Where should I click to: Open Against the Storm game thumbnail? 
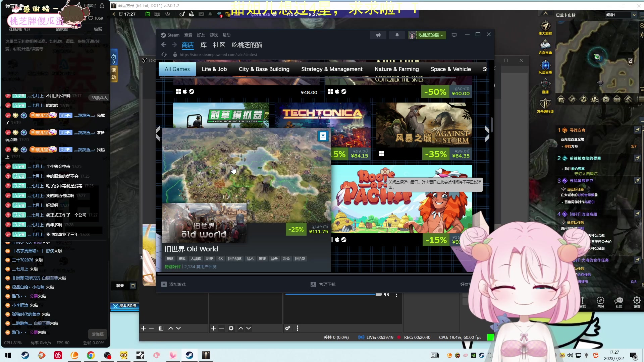(x=424, y=125)
